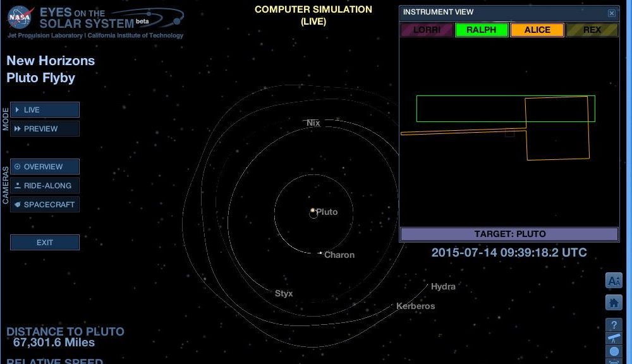Click the Styx label

[284, 293]
